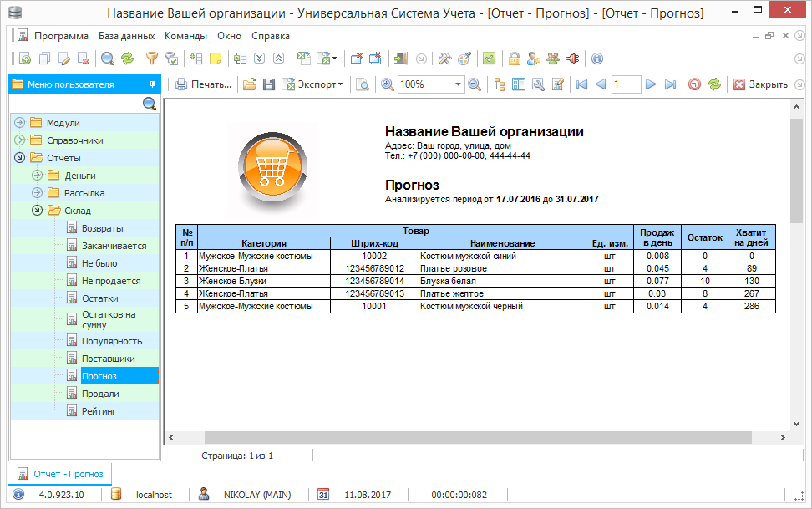Click the interface color theme picker icon
This screenshot has width=812, height=509.
(464, 59)
